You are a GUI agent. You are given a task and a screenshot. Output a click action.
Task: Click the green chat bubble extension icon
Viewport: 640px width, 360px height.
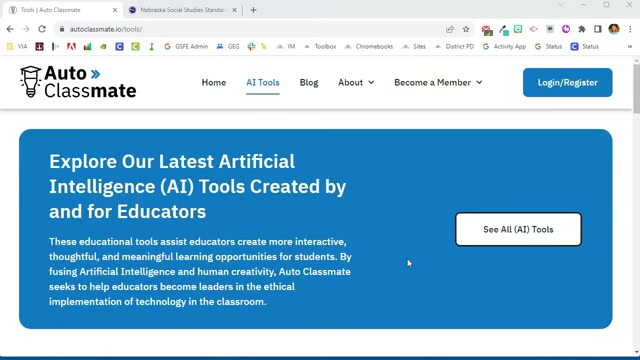pyautogui.click(x=518, y=29)
